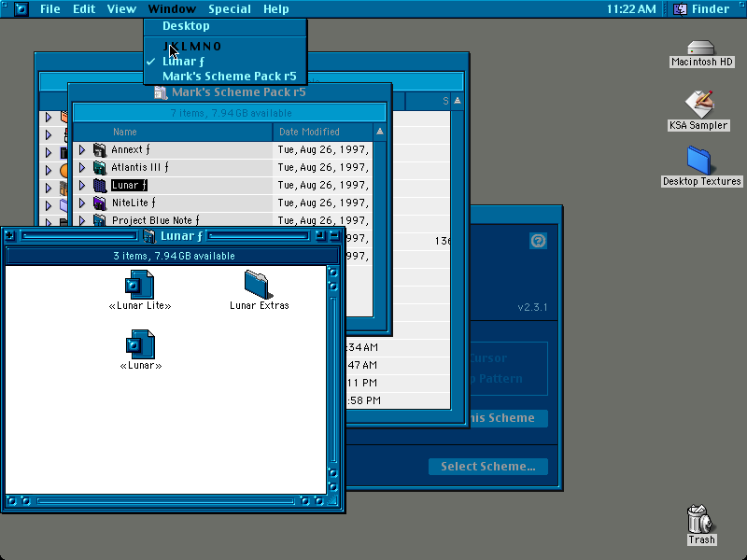Click the Select Scheme... button
The width and height of the screenshot is (747, 560).
(487, 467)
